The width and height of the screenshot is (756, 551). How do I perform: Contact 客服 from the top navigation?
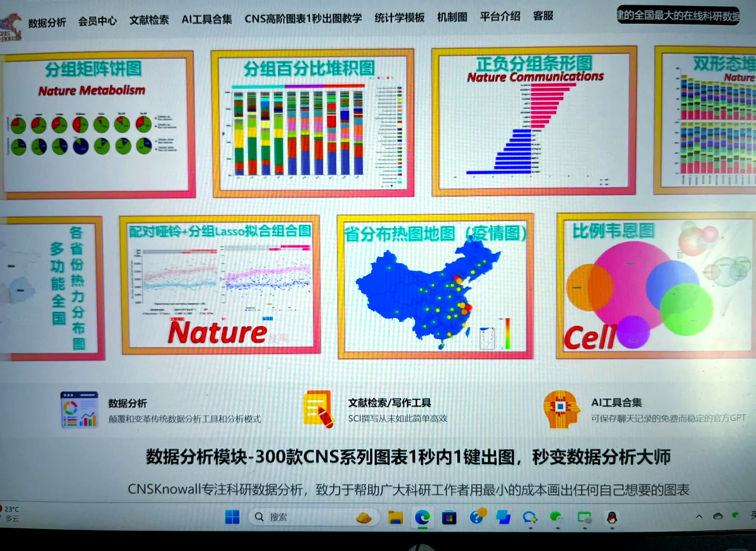(x=543, y=16)
